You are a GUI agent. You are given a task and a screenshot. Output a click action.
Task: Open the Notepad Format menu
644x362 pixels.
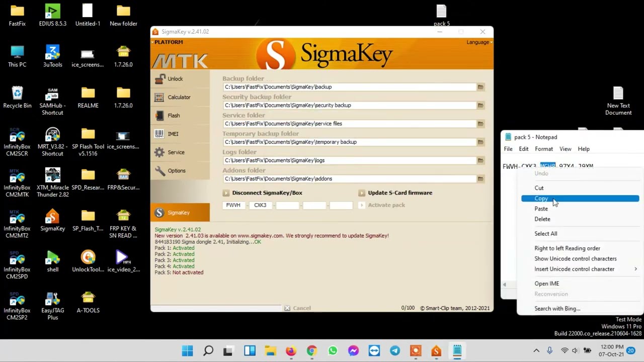pyautogui.click(x=544, y=149)
